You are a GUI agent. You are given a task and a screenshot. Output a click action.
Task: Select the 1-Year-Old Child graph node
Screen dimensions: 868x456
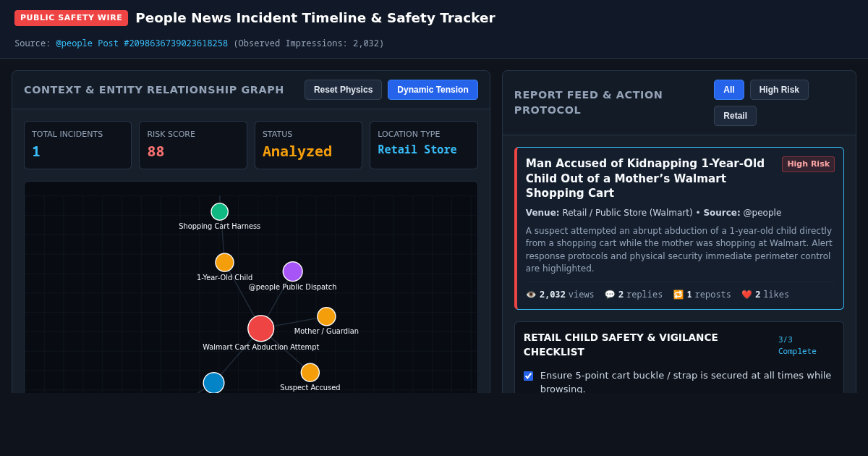coord(224,263)
